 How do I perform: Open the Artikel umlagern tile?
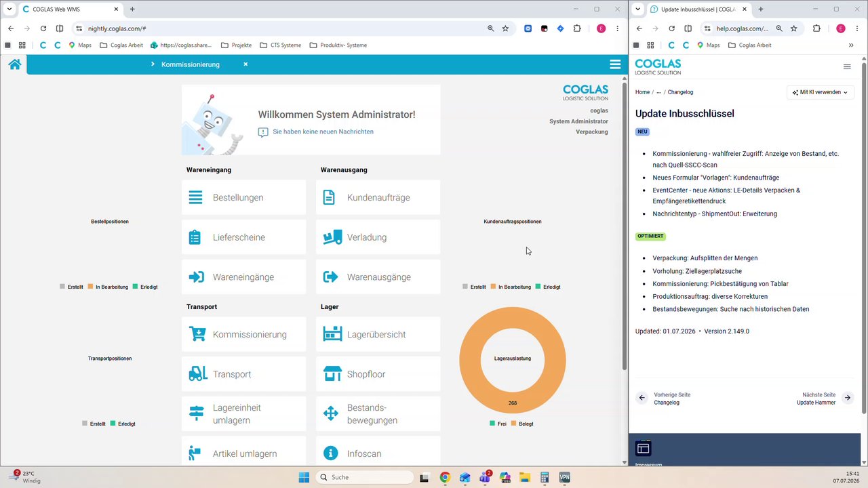[x=243, y=451]
